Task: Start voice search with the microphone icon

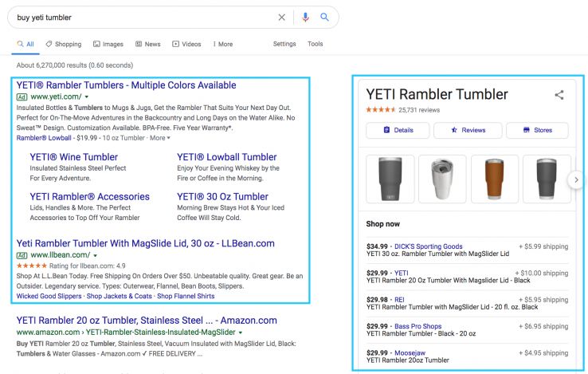Action: tap(305, 18)
